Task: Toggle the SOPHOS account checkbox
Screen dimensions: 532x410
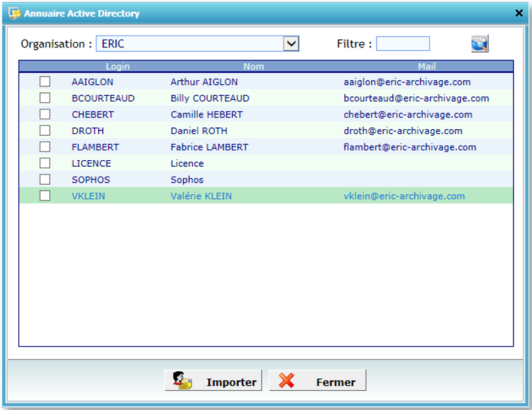Action: (45, 179)
